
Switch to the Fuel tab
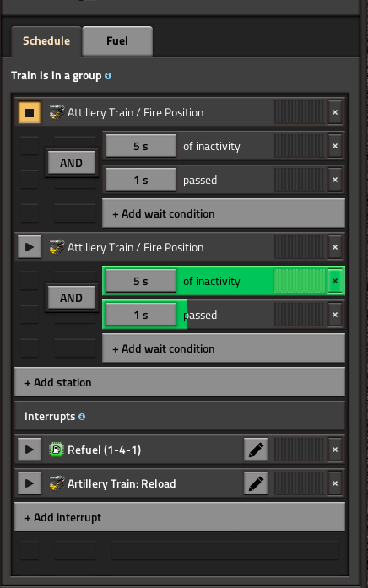117,40
